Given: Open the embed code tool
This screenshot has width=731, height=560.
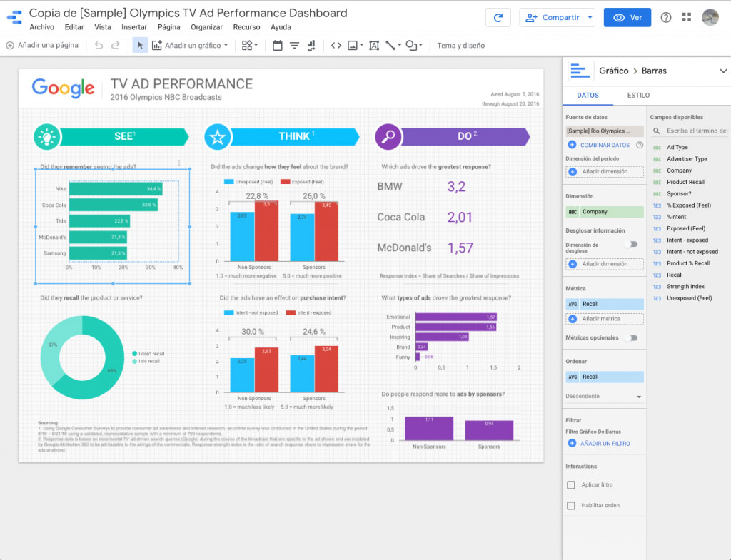Looking at the screenshot, I should (x=336, y=44).
